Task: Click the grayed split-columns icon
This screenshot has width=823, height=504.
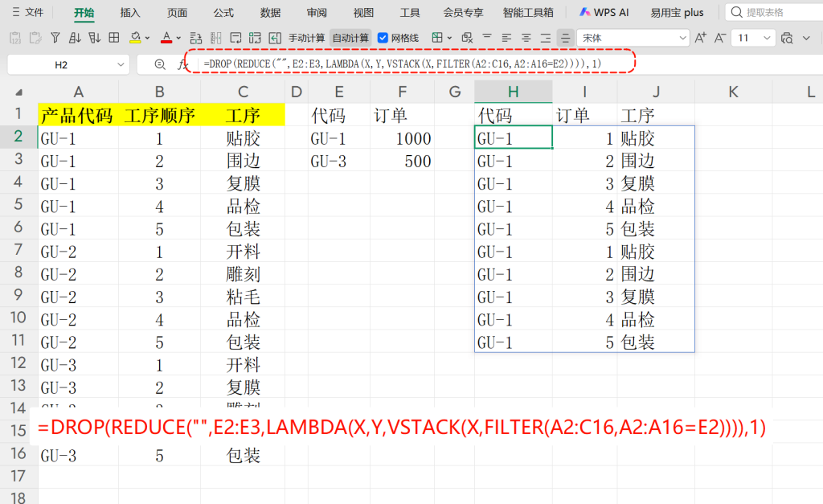Action: pos(215,38)
